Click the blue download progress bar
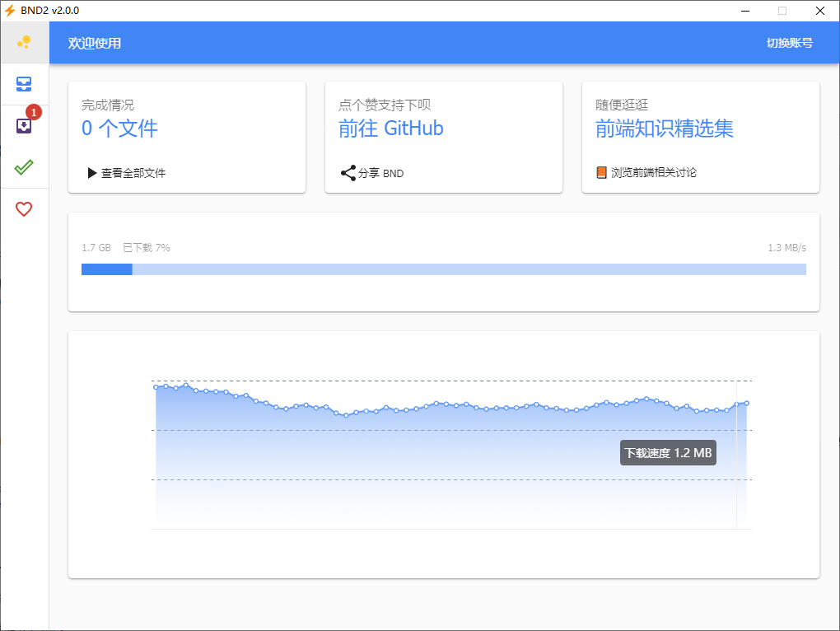 click(443, 269)
